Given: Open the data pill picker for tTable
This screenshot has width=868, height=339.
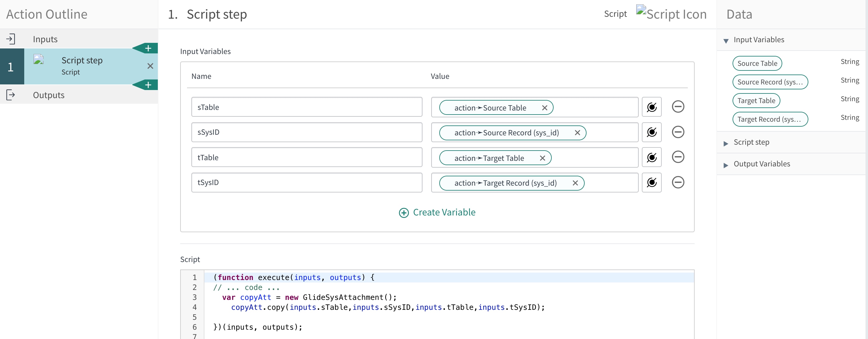Looking at the screenshot, I should [651, 157].
